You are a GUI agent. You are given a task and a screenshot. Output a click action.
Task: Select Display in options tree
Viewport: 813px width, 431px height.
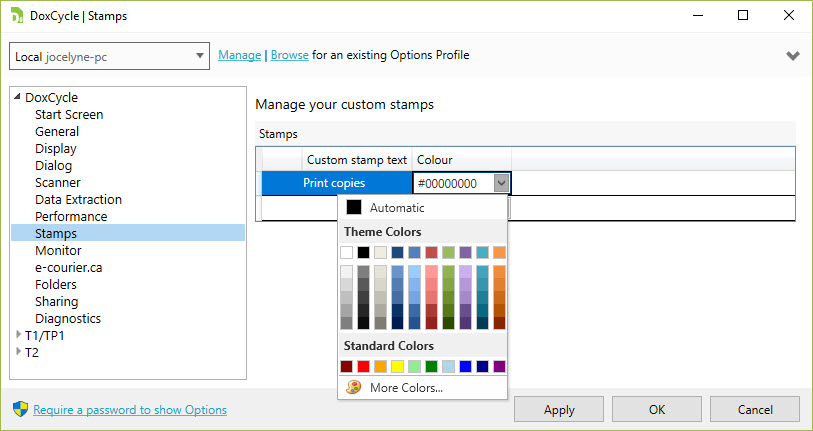coord(55,148)
